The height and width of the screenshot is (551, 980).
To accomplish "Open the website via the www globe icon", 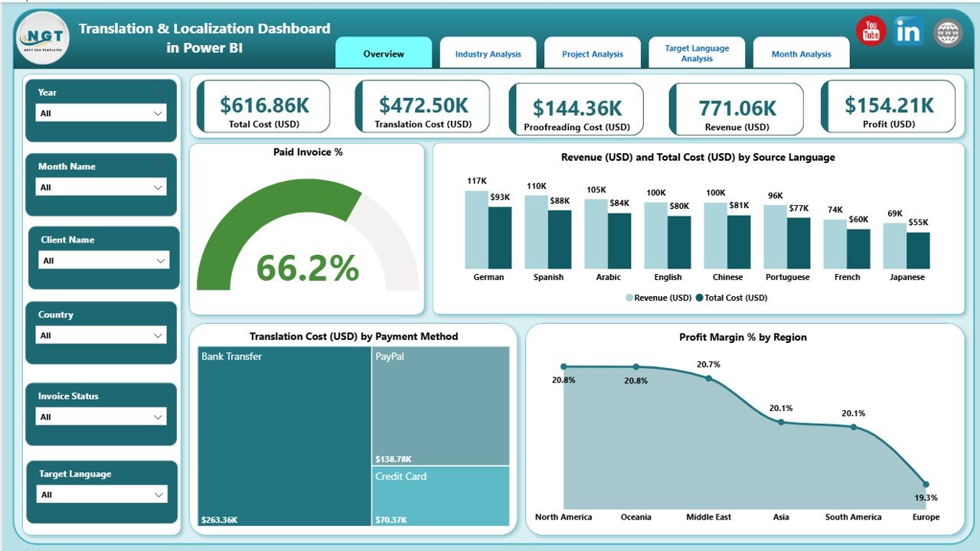I will [946, 32].
